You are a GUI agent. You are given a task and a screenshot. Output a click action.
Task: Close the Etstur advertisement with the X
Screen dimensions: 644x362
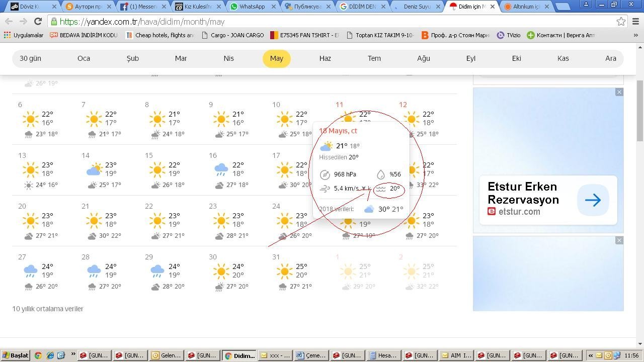(x=619, y=92)
